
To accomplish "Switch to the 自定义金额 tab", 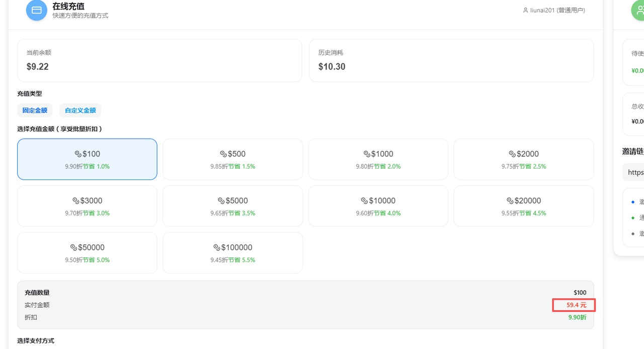I will 80,110.
